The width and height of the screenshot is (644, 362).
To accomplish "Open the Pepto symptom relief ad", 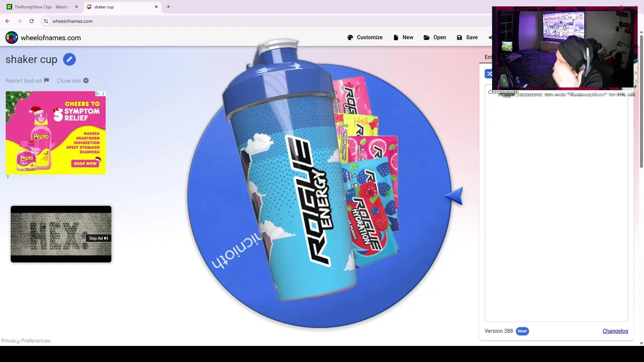I will 56,133.
